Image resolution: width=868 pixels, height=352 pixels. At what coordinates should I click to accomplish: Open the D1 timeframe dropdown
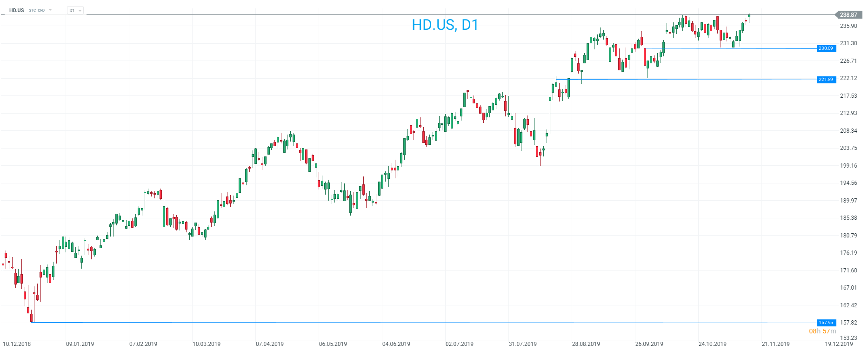(x=75, y=10)
